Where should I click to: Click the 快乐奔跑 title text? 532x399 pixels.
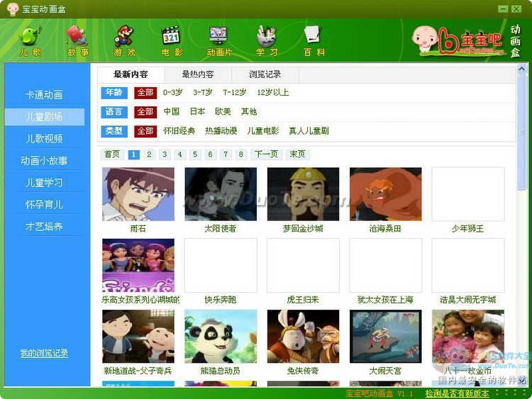click(x=221, y=300)
